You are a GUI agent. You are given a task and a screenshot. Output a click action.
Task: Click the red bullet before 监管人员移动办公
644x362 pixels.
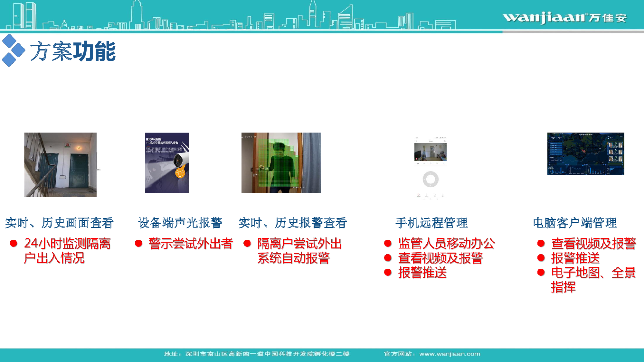click(388, 243)
